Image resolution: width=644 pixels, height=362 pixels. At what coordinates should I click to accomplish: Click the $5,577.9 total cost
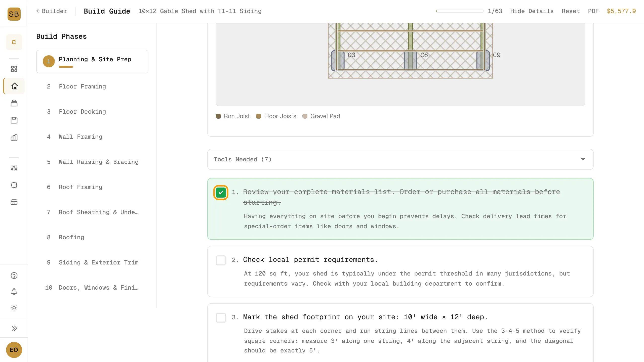click(x=621, y=11)
